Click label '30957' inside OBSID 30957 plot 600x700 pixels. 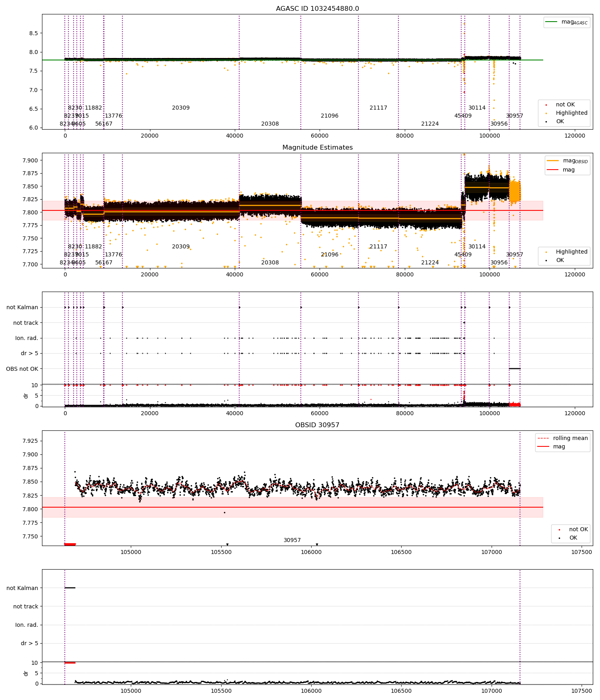(292, 540)
